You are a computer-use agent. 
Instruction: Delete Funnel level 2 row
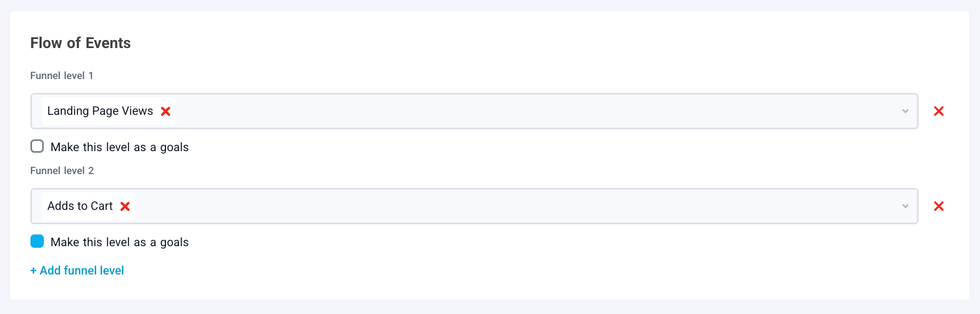[938, 206]
